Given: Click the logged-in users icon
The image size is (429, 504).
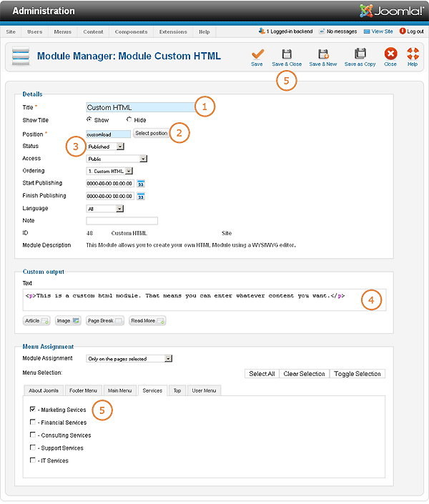Looking at the screenshot, I should click(x=262, y=31).
